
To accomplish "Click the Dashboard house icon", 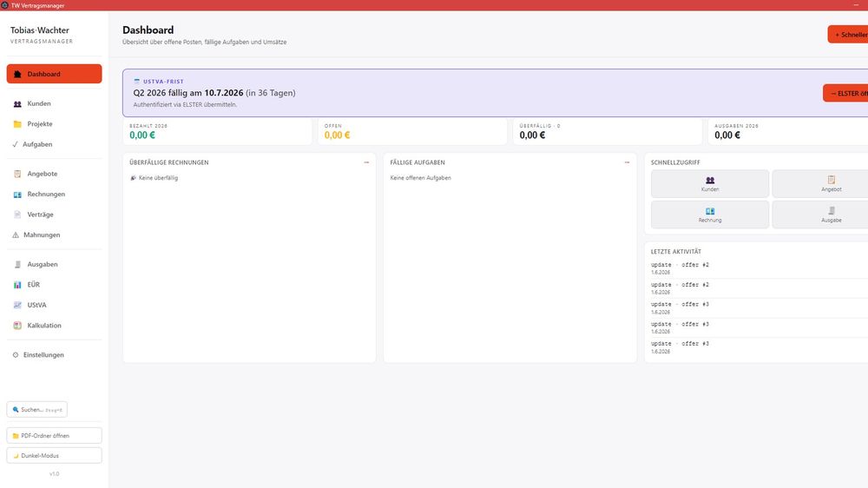I will pos(17,74).
